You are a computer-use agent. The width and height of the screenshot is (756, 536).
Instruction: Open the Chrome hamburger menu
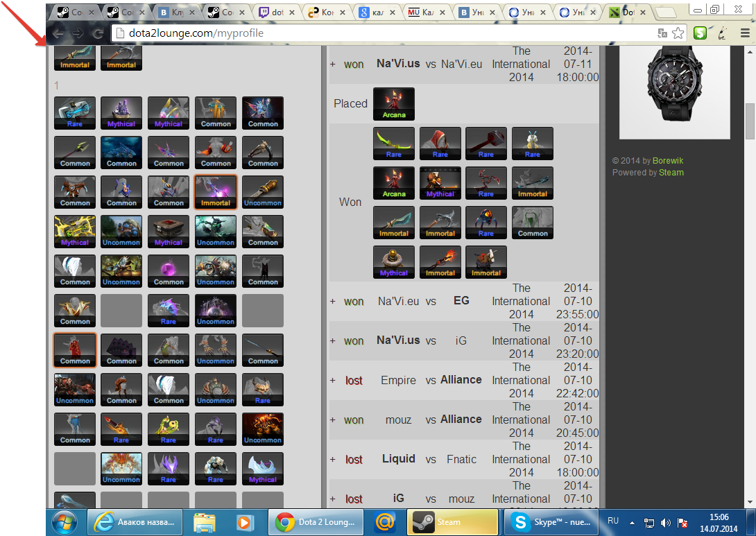click(x=745, y=33)
